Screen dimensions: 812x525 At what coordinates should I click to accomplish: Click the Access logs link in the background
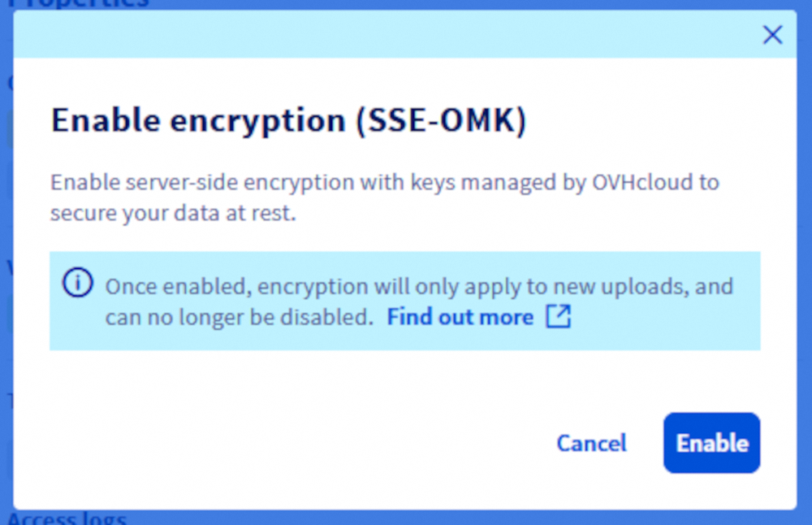tap(67, 518)
